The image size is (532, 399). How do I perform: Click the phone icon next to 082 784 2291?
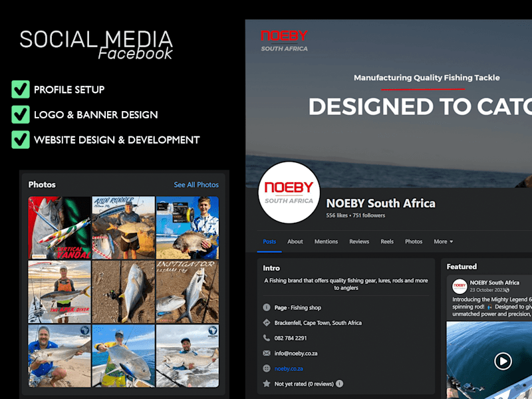pyautogui.click(x=267, y=338)
